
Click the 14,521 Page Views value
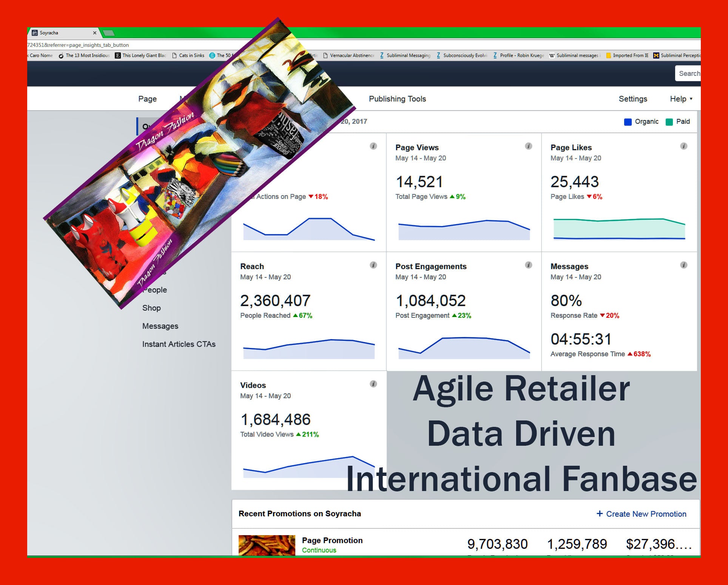pos(419,182)
